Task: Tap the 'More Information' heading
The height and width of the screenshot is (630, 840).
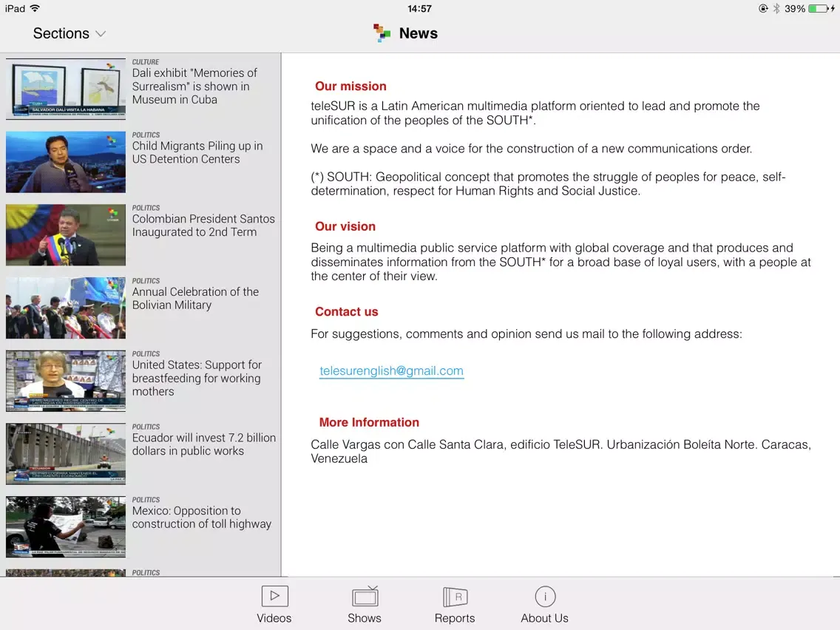Action: 369,422
